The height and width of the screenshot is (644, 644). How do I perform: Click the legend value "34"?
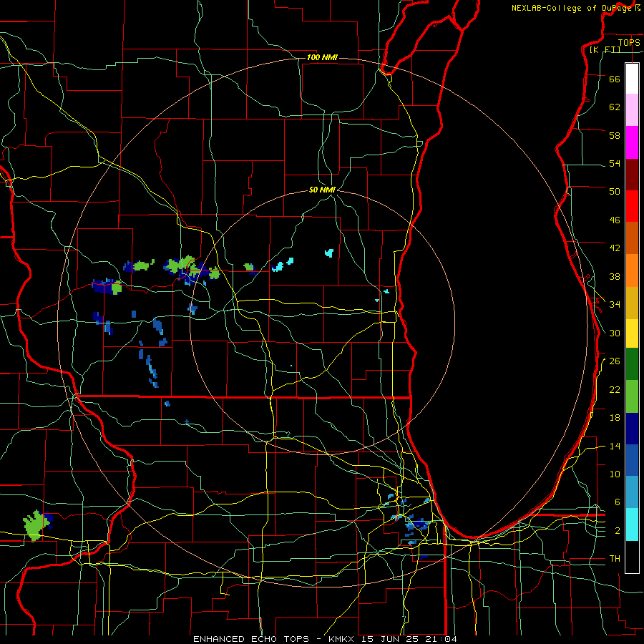click(x=615, y=305)
